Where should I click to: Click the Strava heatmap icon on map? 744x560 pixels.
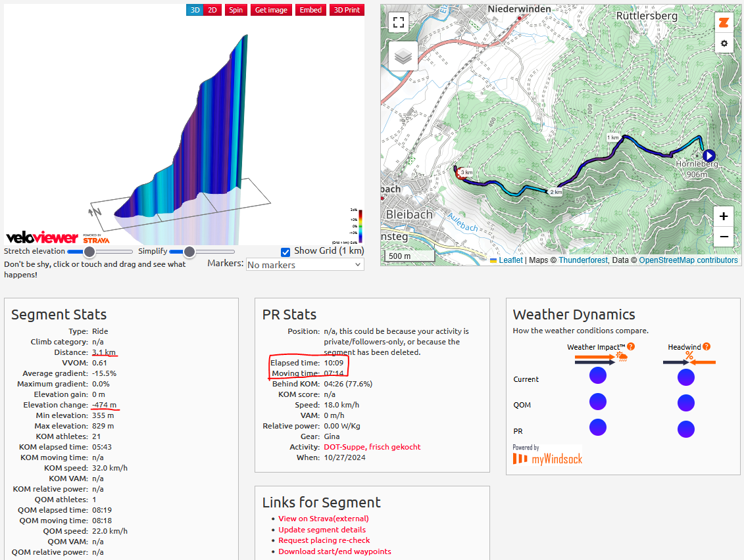(724, 22)
